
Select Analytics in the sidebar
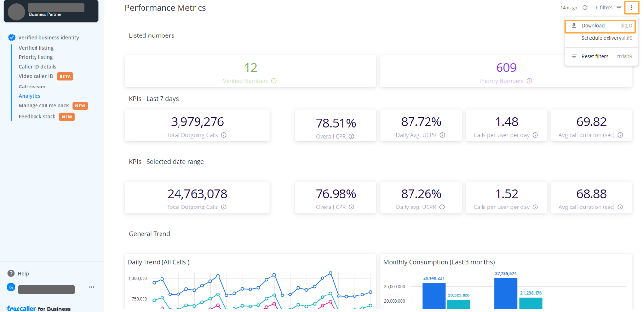click(x=30, y=96)
